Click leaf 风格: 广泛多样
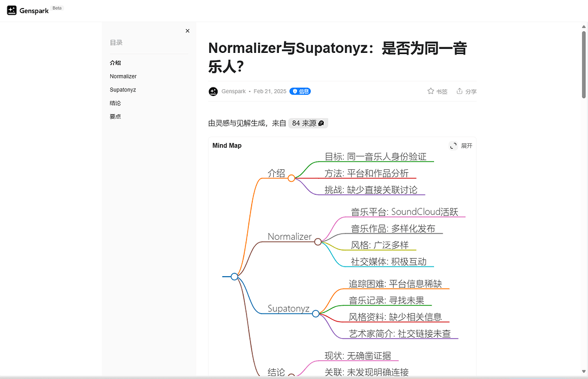Screen dimensions: 588x379 pos(380,245)
